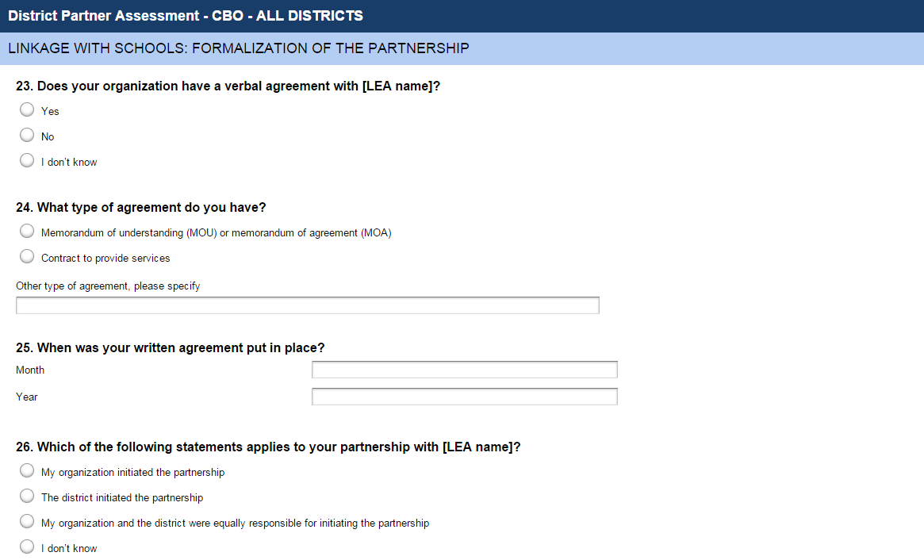Focus the Month input field

(464, 370)
